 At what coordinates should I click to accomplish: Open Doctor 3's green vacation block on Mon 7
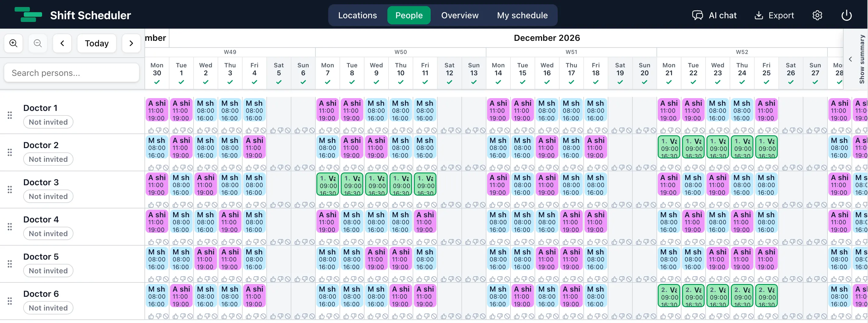[x=328, y=184]
